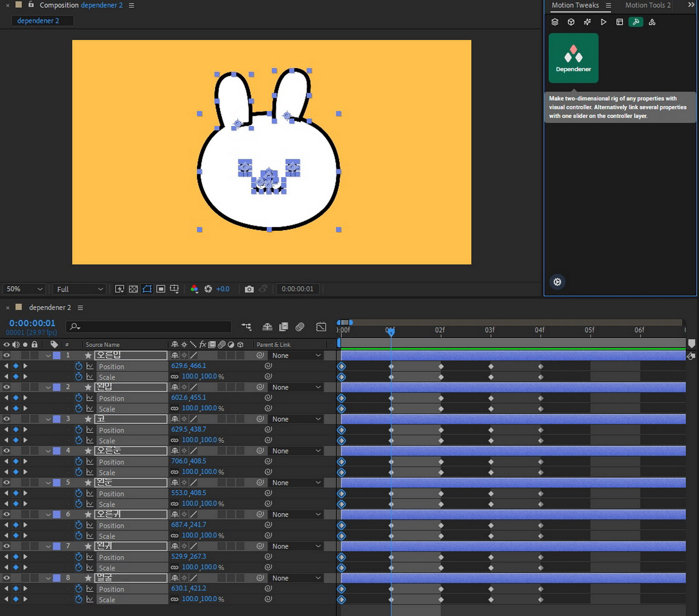699x616 pixels.
Task: Open the Full resolution dropdown
Action: click(x=79, y=289)
